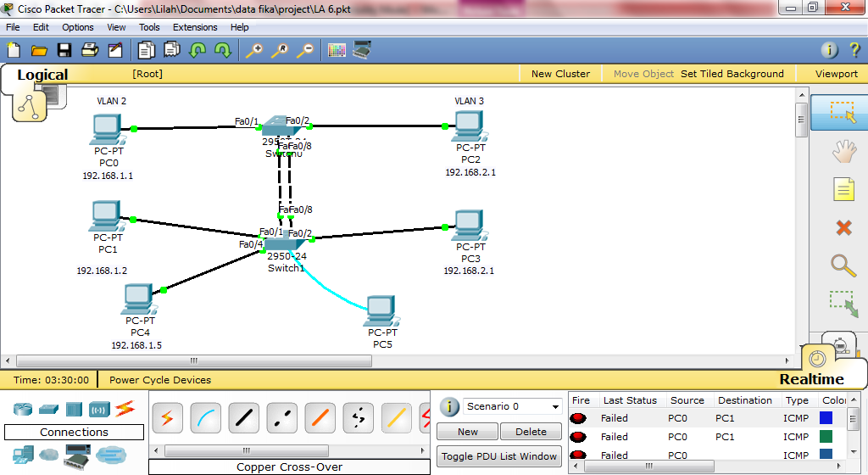The height and width of the screenshot is (475, 868).
Task: Open the Tools menu
Action: (x=149, y=27)
